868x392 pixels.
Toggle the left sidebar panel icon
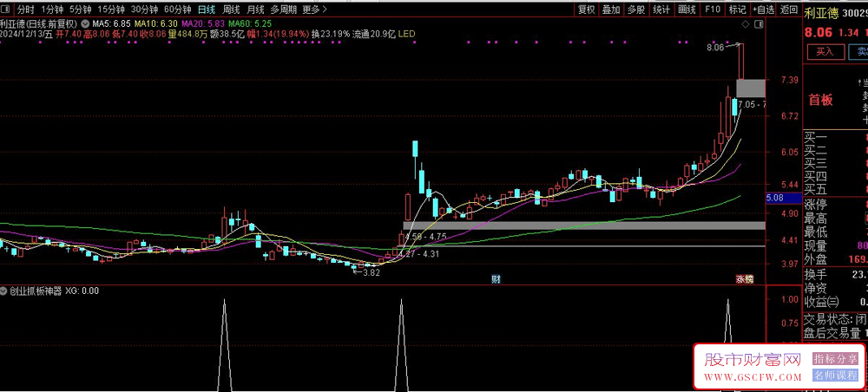pyautogui.click(x=5, y=10)
